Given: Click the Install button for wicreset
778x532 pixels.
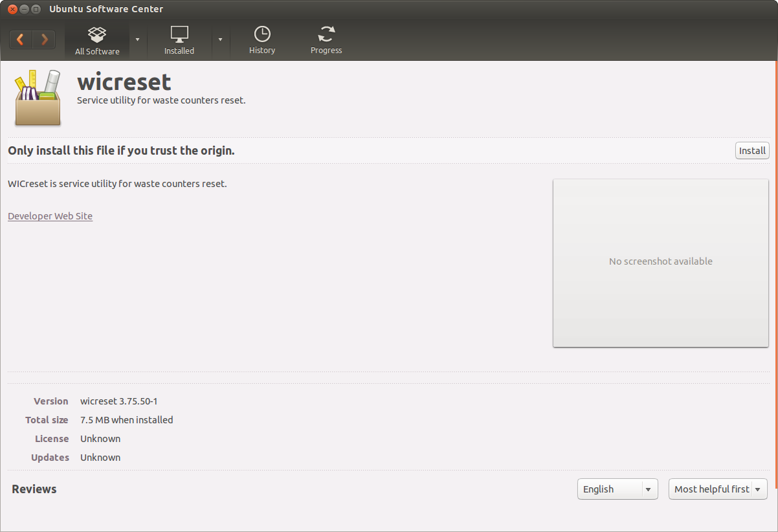Looking at the screenshot, I should 752,151.
